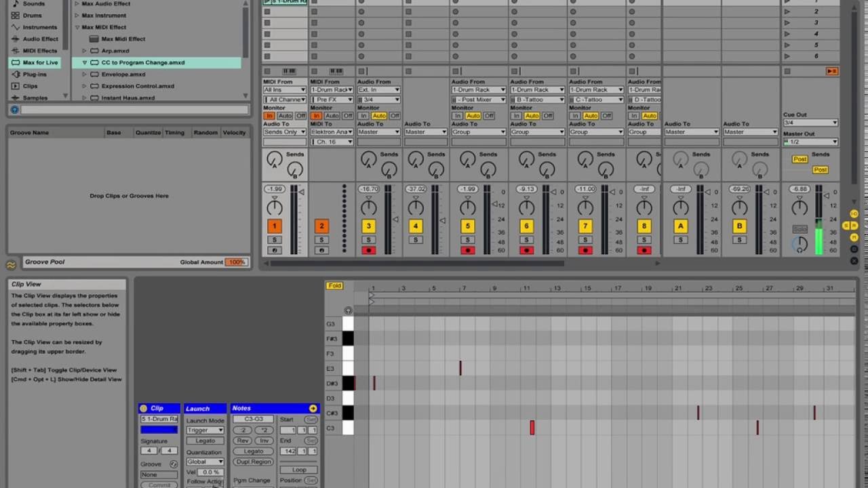Turn track 3 monitor Off
Image resolution: width=868 pixels, height=488 pixels.
pos(395,116)
